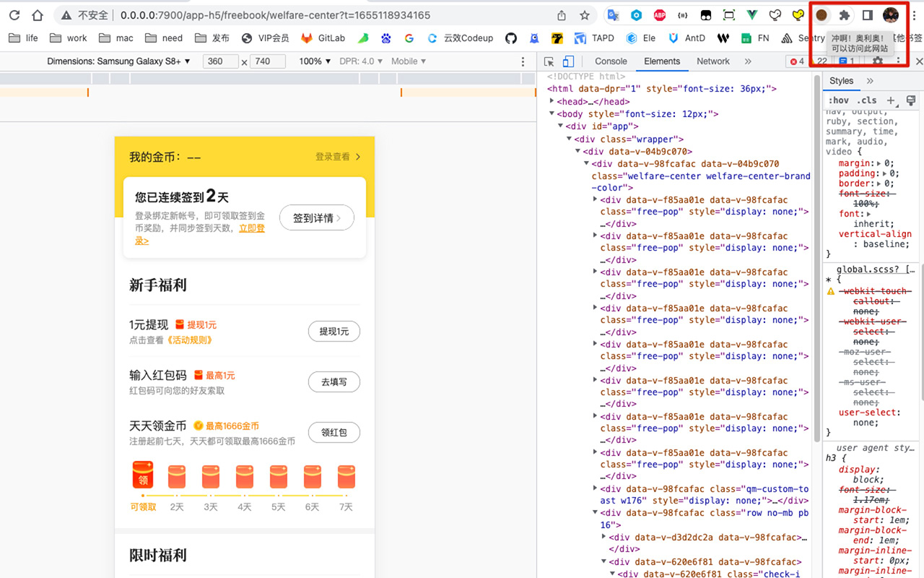Add a new style rule with the plus icon
The height and width of the screenshot is (578, 924).
[891, 100]
